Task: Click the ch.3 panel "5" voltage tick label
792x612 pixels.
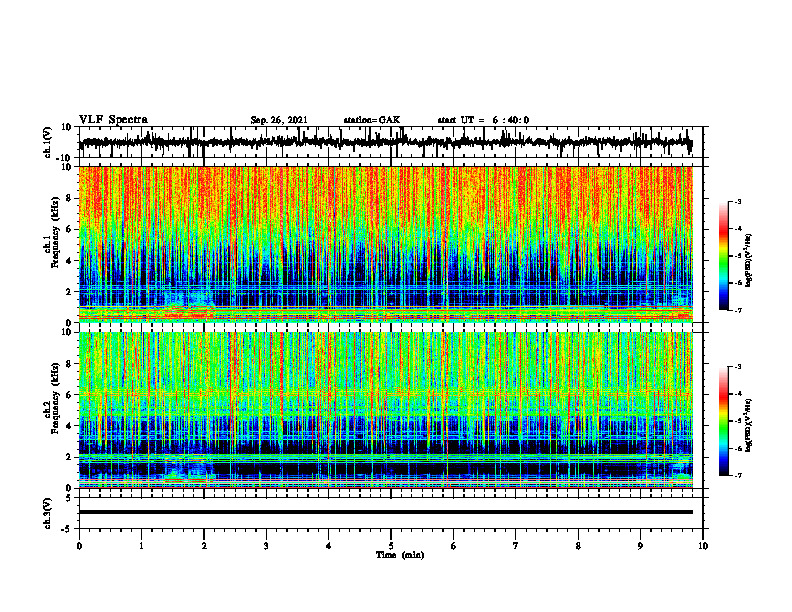Action: point(70,498)
